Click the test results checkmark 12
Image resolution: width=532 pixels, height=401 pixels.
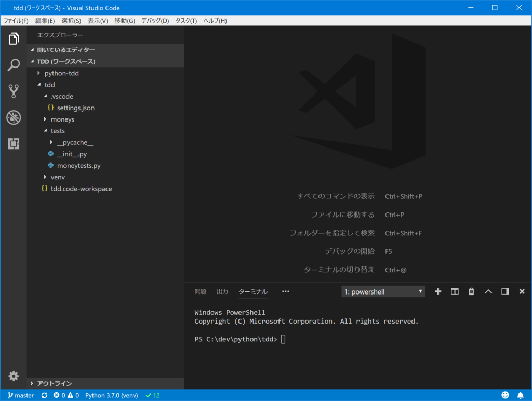tap(153, 395)
